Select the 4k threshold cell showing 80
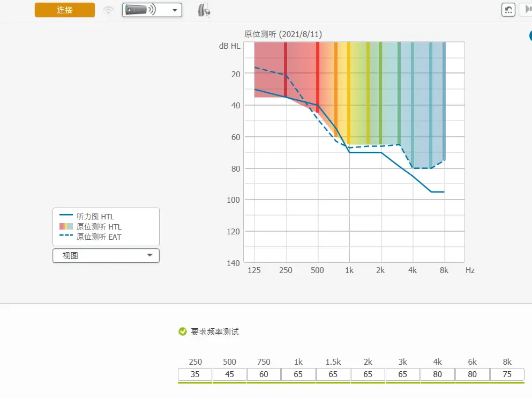532x398 pixels. [x=438, y=374]
